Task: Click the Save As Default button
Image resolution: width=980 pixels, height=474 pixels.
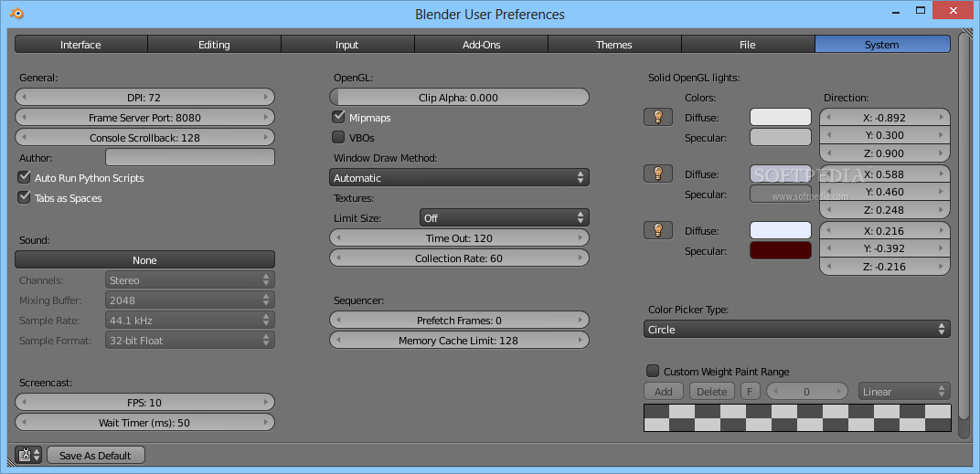Action: pyautogui.click(x=95, y=455)
